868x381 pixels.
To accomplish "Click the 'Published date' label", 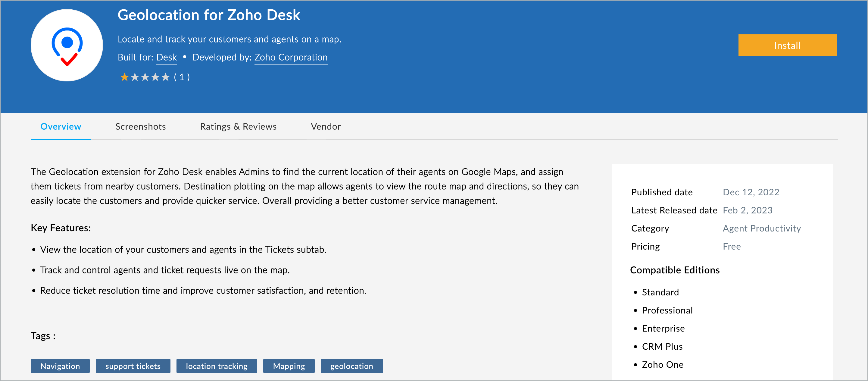I will 662,192.
